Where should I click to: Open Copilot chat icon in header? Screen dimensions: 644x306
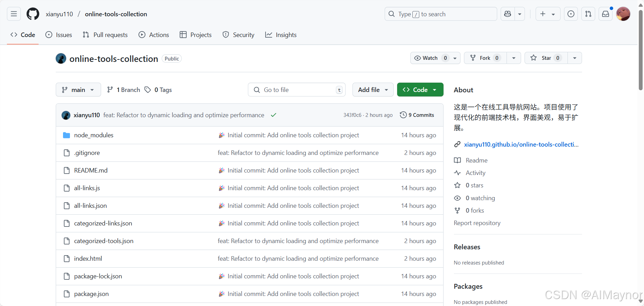point(508,14)
